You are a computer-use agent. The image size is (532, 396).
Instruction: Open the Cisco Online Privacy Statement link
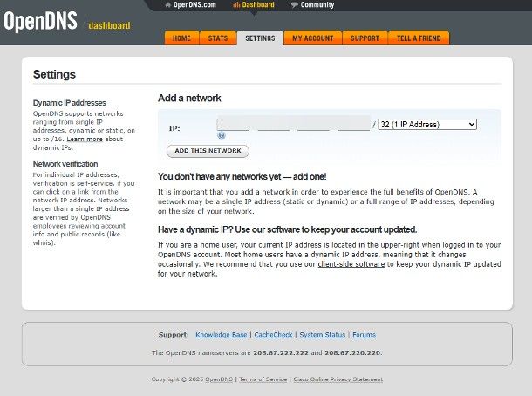tap(338, 379)
